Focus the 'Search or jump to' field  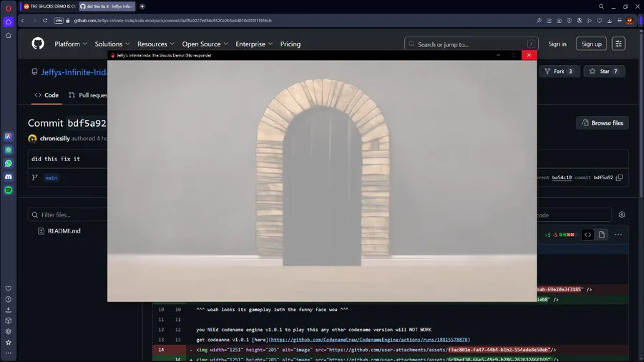(471, 44)
